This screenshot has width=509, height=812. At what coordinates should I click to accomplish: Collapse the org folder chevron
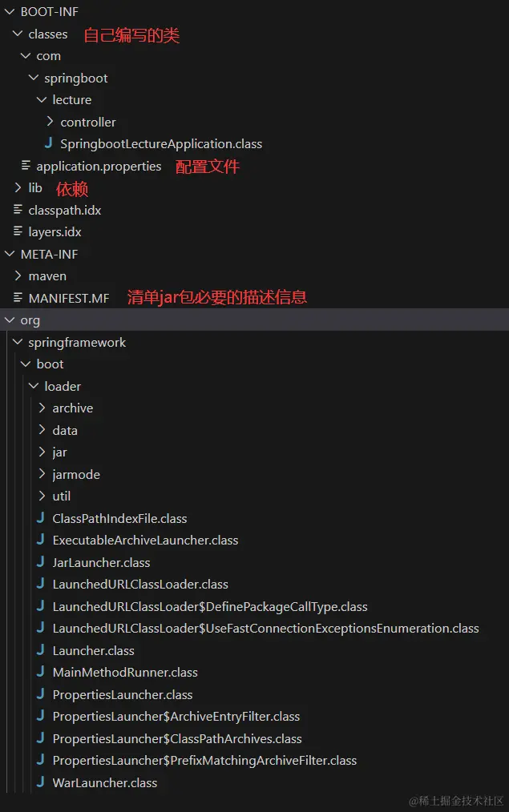pos(10,320)
